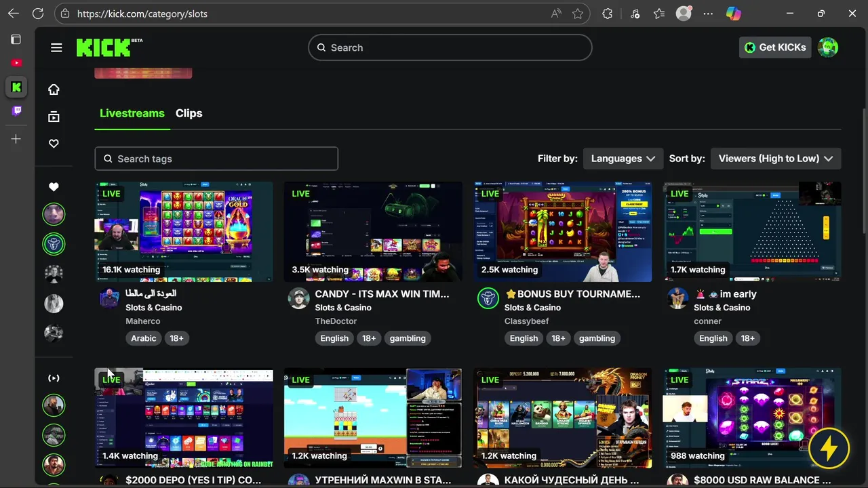Open the Kick hamburger menu
This screenshot has width=868, height=488.
click(x=56, y=47)
